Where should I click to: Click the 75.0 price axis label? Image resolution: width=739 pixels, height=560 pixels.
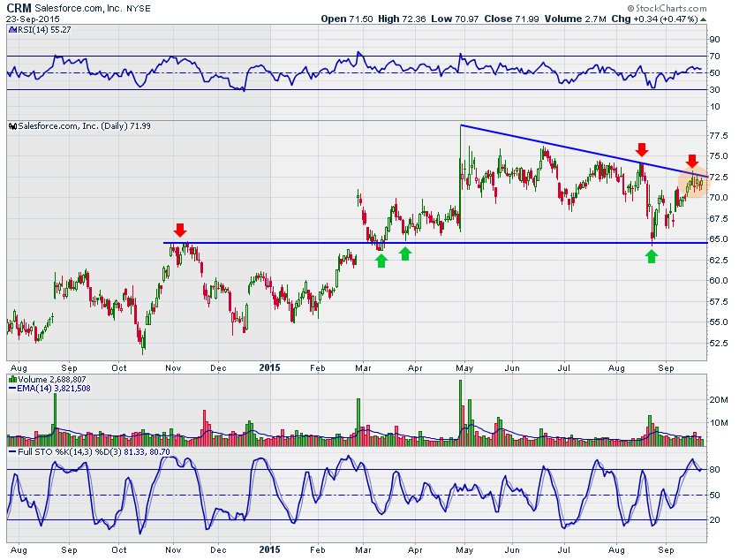(x=719, y=156)
